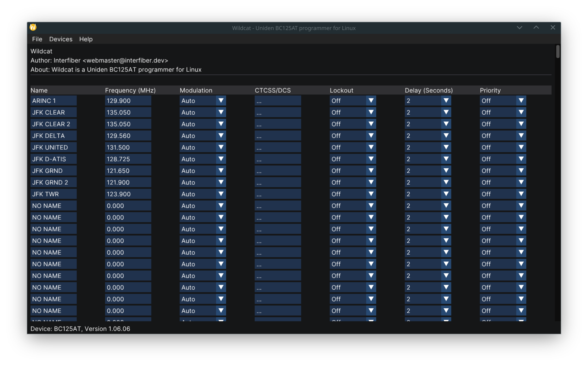This screenshot has height=366, width=588.
Task: Open Lockout dropdown for JFK D-ATIS
Action: point(353,159)
